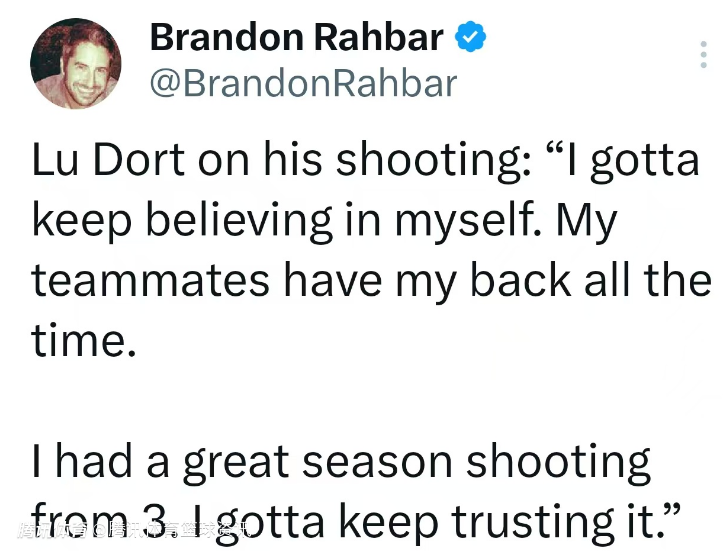726x554 pixels.
Task: Open the Brandon Rahbar display name link
Action: point(297,37)
